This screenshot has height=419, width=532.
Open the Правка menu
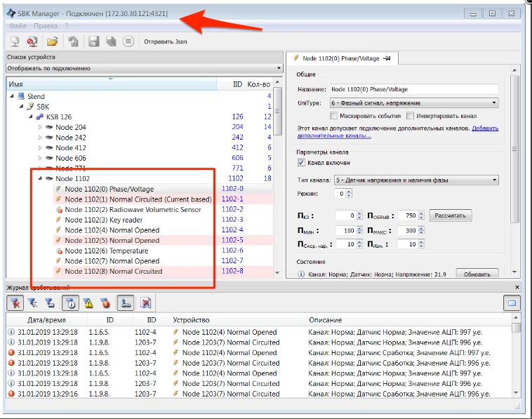(45, 25)
